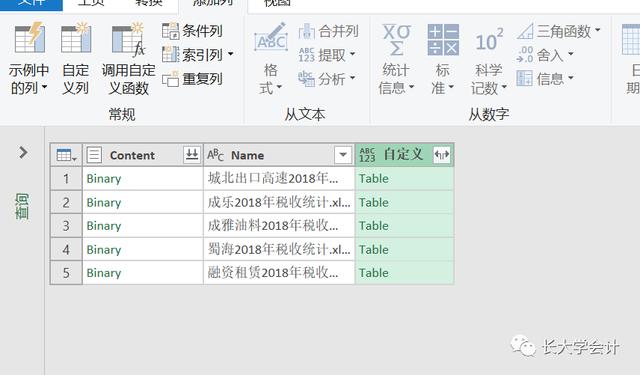Expand the 查询 queries pane chevron

23,152
